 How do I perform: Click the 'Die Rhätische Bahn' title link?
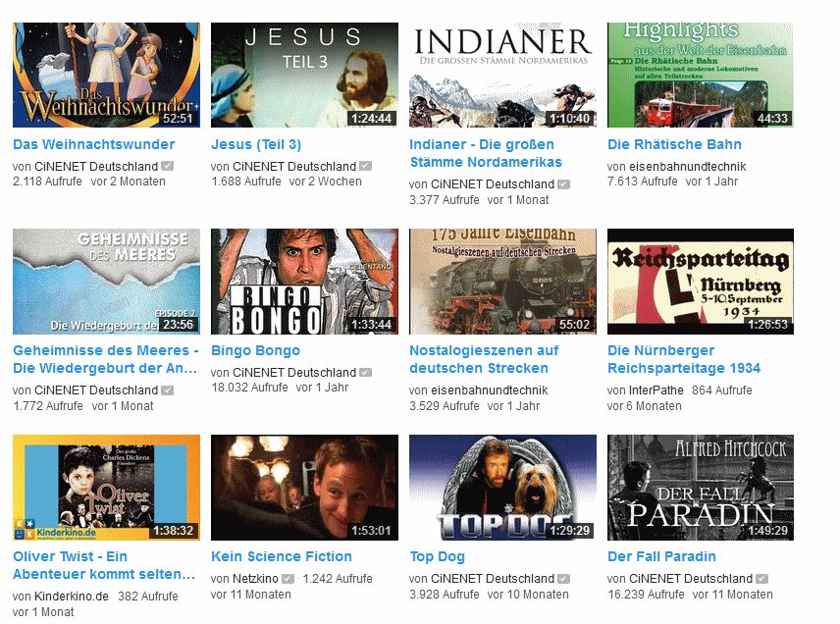point(674,144)
